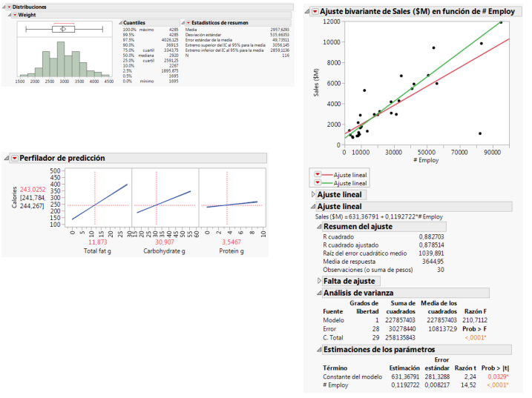Collapse the Cuantiles section
Image resolution: width=532 pixels, height=398 pixels.
coord(120,23)
